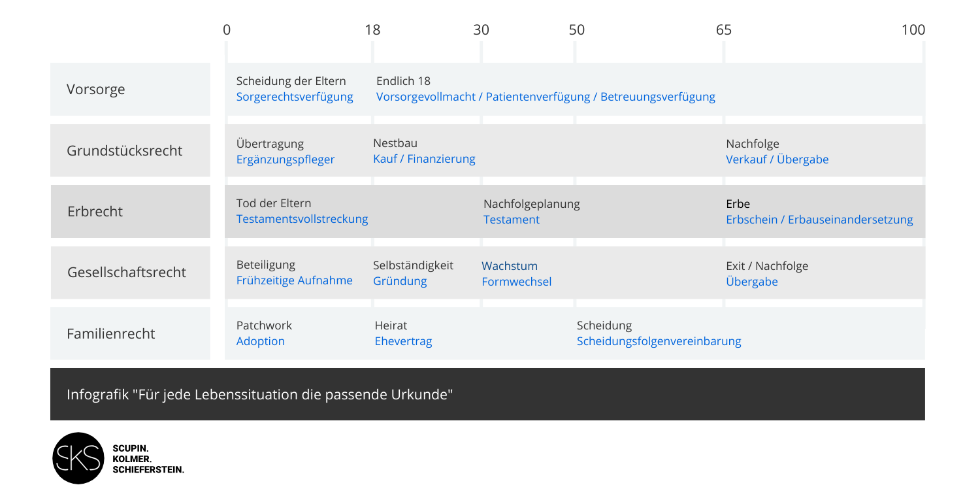The image size is (980, 502).
Task: Open Kauf / Finanzierung link
Action: [x=424, y=159]
